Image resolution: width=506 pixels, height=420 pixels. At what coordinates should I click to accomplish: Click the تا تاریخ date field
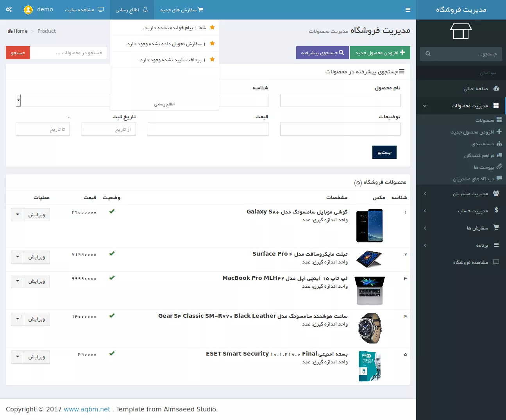(43, 129)
